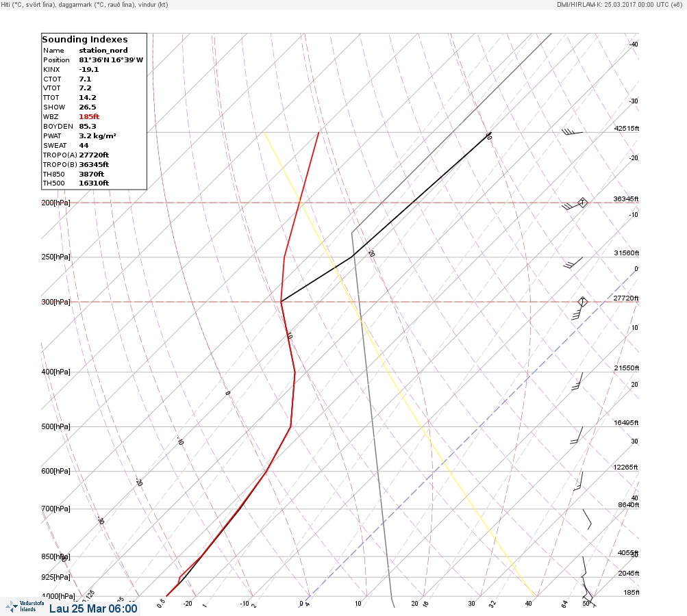Click the 36345ft altitude label on right axis

(626, 198)
